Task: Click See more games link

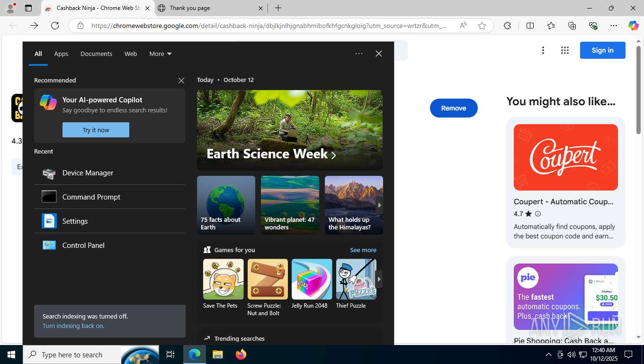Action: 363,250
